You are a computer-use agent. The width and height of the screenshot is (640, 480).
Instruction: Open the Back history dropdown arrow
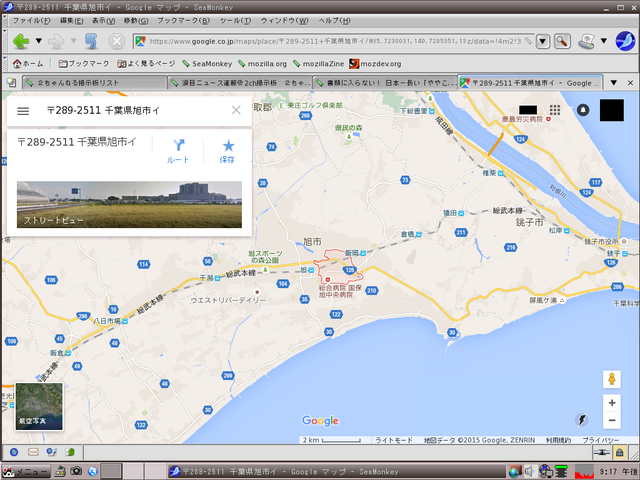pyautogui.click(x=39, y=41)
